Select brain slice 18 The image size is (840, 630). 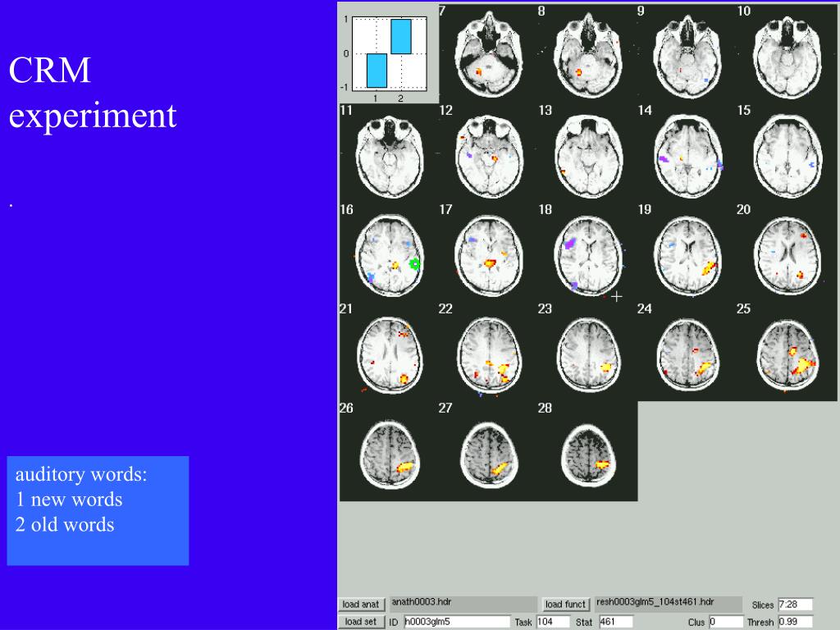pyautogui.click(x=588, y=256)
